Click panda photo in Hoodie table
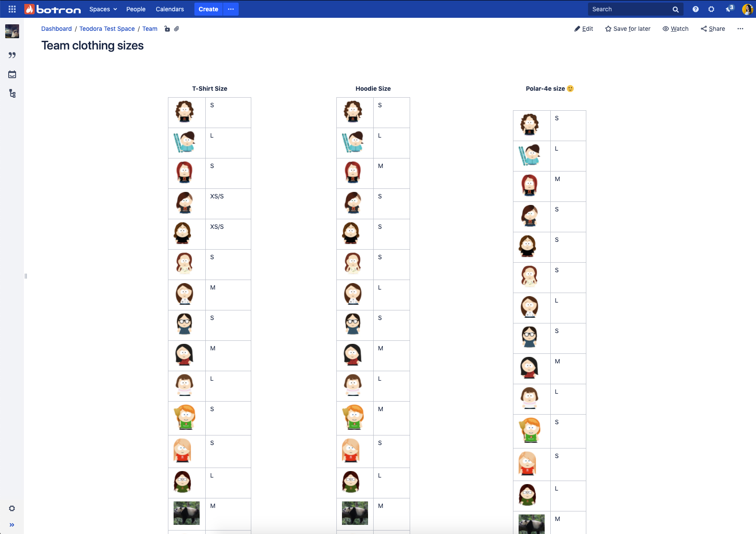This screenshot has height=534, width=756. tap(355, 513)
